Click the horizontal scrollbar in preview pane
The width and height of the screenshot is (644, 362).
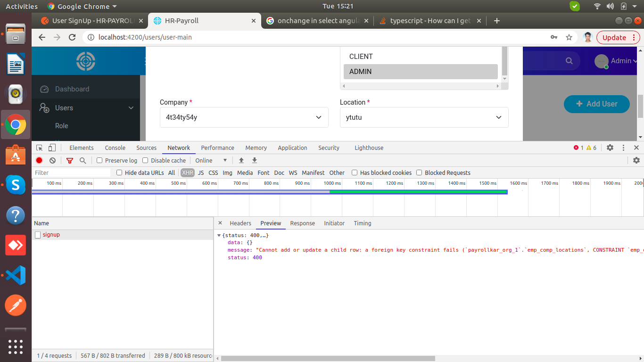pyautogui.click(x=330, y=358)
